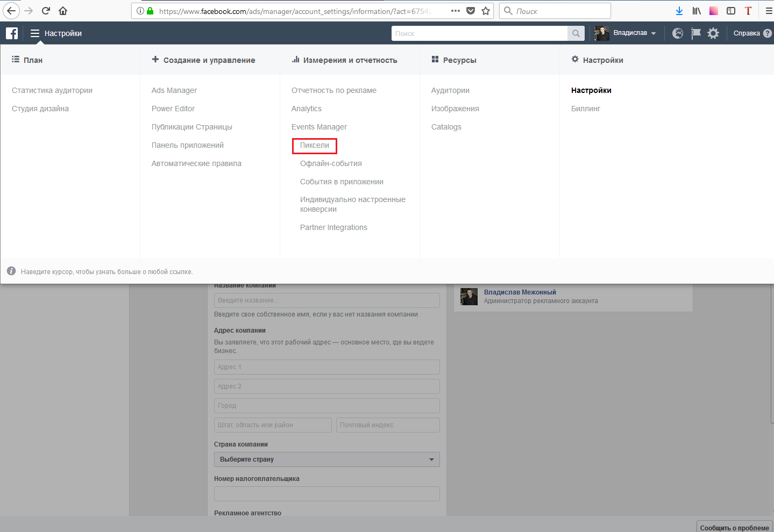Open the globe notifications icon
774x532 pixels.
(678, 33)
